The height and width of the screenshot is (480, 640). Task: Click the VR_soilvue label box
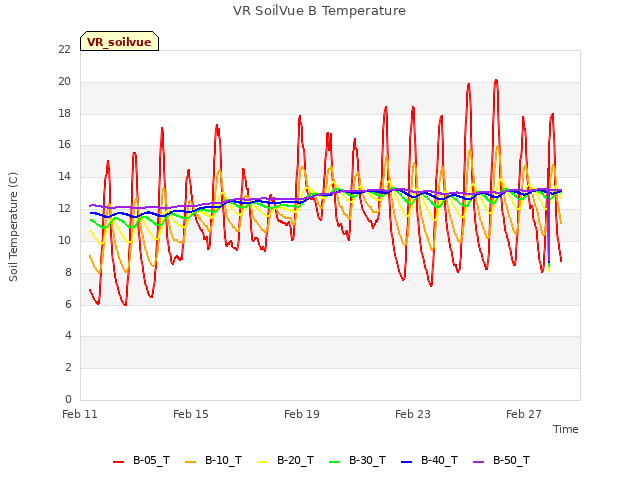[119, 41]
